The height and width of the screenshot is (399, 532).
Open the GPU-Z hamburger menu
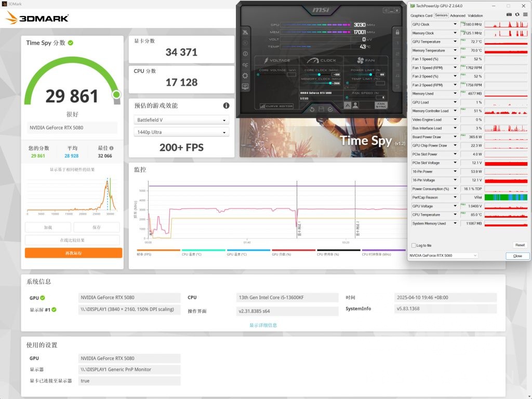(x=524, y=15)
